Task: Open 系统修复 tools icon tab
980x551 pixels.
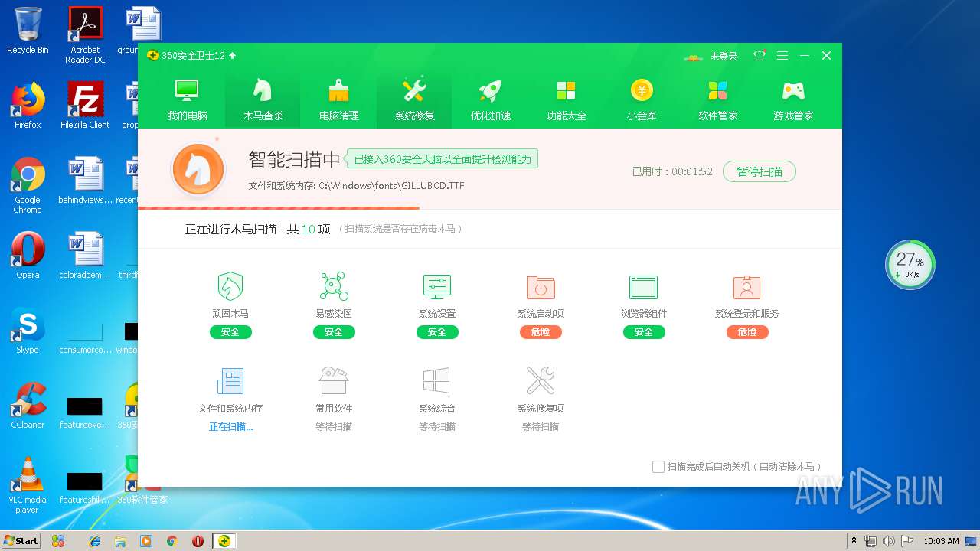Action: 414,100
